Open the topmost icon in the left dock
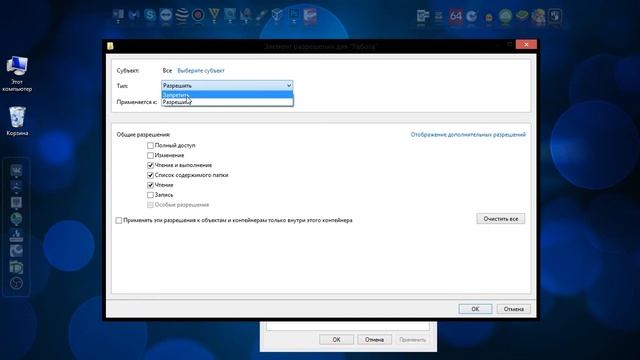 (x=16, y=170)
